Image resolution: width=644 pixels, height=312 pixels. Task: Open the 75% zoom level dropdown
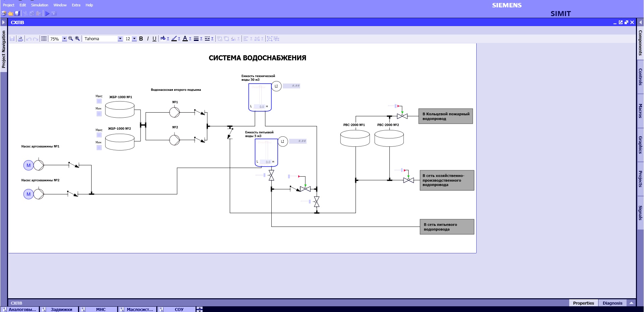pyautogui.click(x=64, y=39)
